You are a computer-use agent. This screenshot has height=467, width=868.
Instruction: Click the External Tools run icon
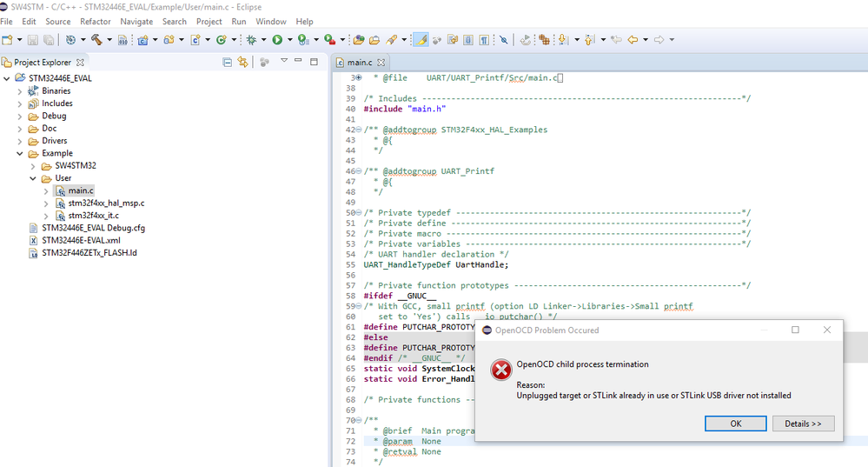click(x=329, y=40)
